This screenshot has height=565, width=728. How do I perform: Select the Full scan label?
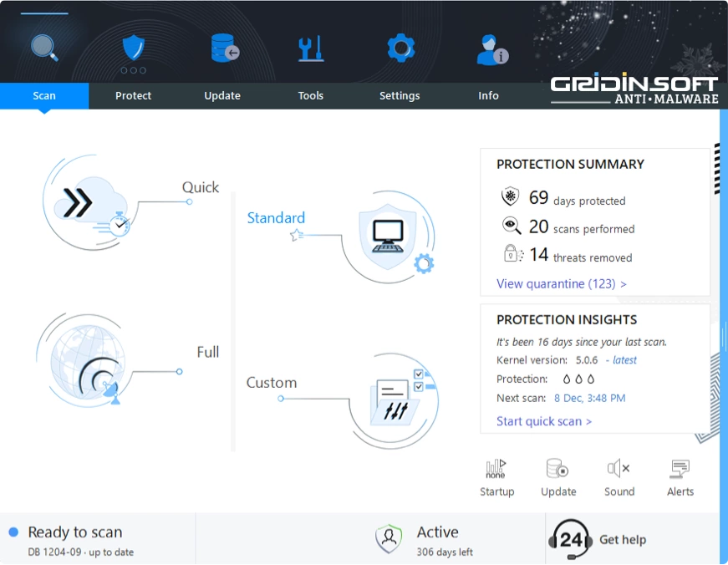207,352
